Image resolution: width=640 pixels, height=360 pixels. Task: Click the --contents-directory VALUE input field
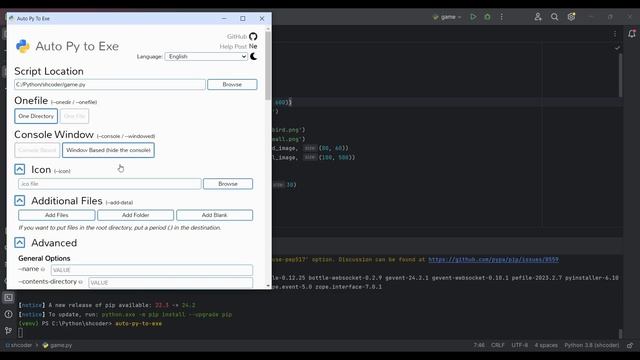pos(170,283)
